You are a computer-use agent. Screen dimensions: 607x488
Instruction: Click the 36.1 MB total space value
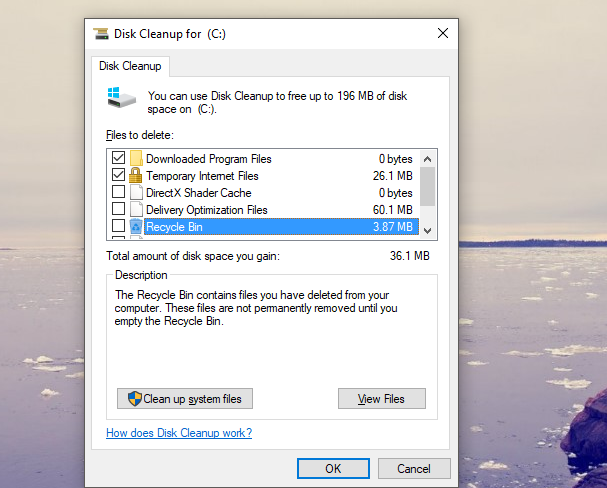(410, 256)
